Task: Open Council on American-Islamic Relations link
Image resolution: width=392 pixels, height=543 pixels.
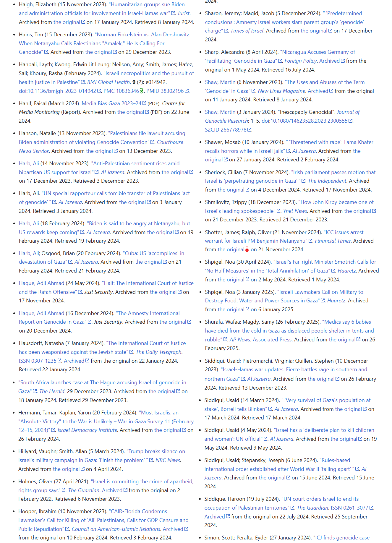Action: 116,529
